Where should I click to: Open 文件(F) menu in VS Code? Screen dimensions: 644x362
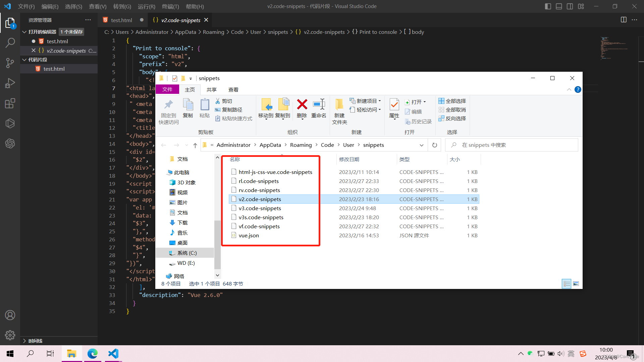(x=26, y=6)
